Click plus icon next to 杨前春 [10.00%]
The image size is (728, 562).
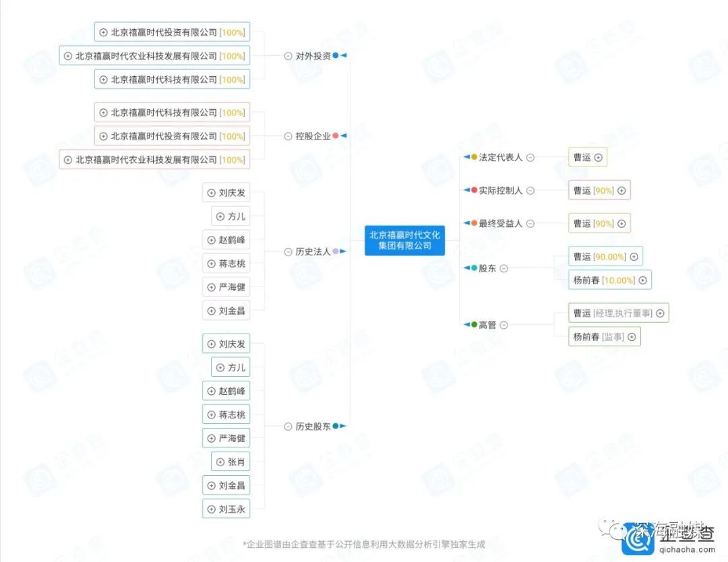tap(642, 280)
